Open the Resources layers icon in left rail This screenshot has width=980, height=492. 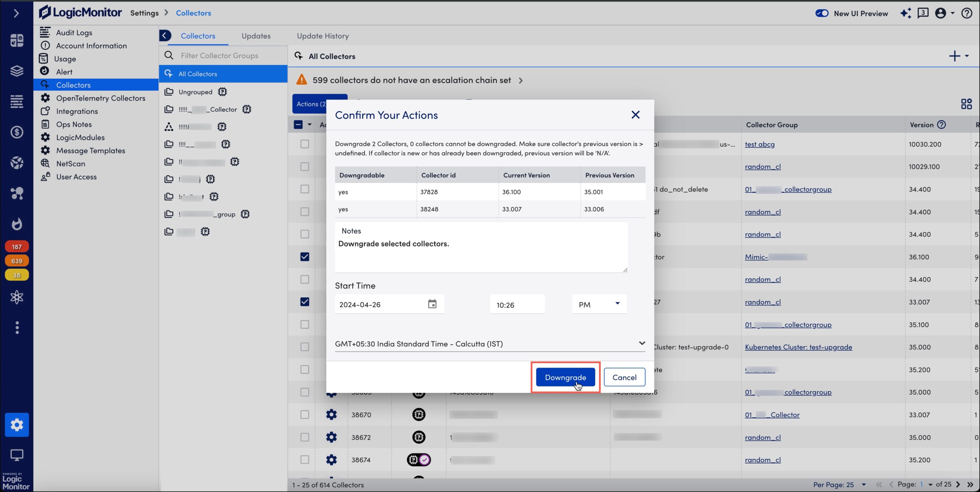pos(16,71)
